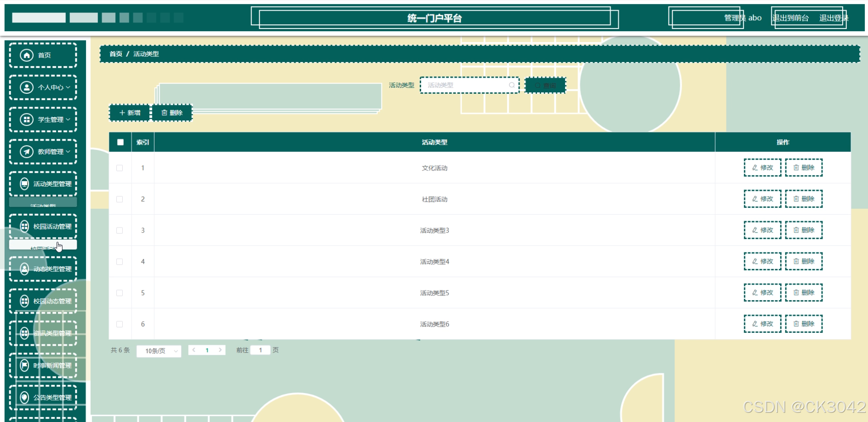Click the grid icon beside 学生管理
This screenshot has height=422, width=868.
(x=26, y=120)
